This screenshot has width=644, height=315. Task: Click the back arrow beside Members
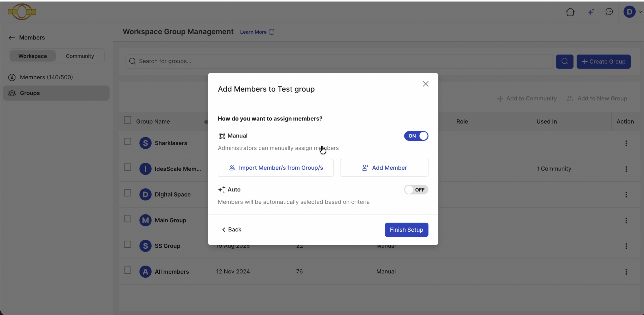coord(11,38)
